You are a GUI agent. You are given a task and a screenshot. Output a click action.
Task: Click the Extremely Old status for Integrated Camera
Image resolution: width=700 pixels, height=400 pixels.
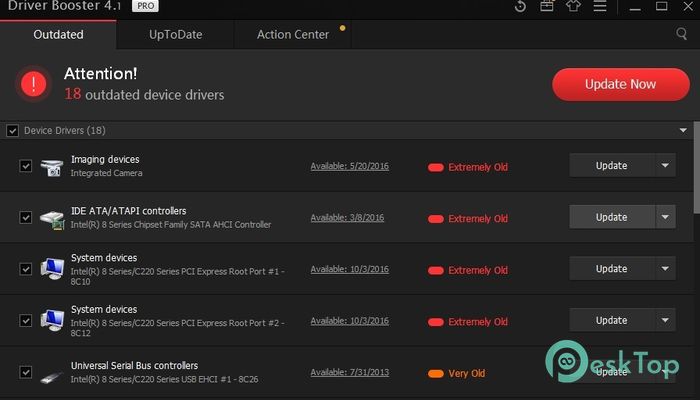tap(467, 167)
